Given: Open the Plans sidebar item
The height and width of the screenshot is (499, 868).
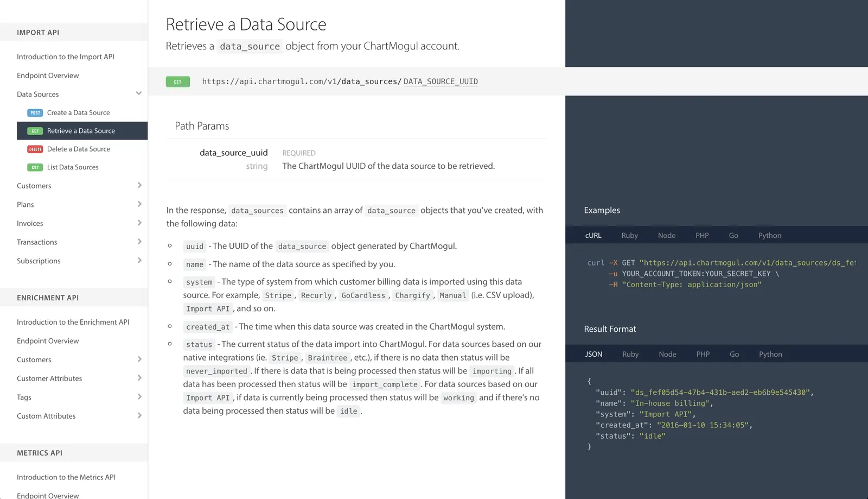Looking at the screenshot, I should point(25,205).
